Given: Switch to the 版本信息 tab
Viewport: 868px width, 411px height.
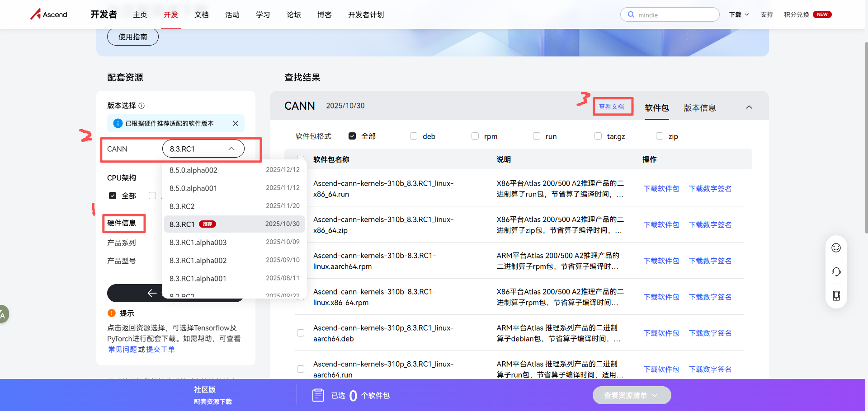Looking at the screenshot, I should [699, 107].
